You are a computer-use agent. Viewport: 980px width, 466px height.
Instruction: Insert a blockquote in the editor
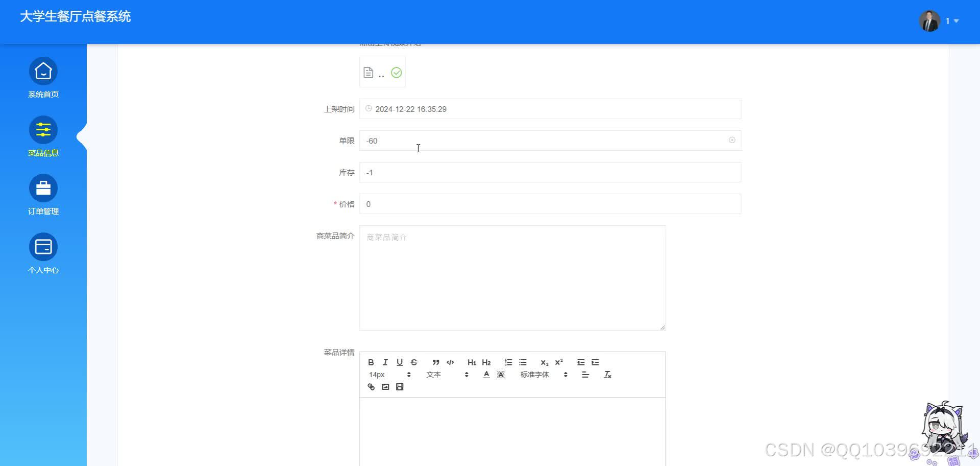[x=435, y=362]
